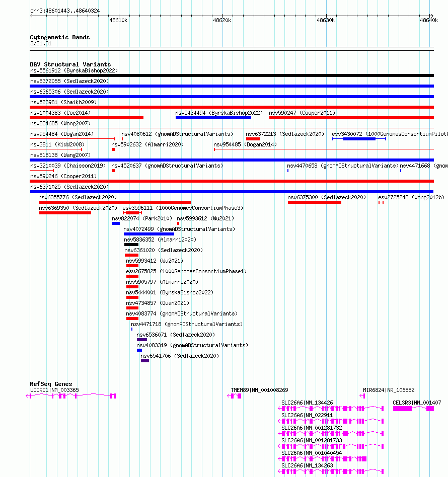The height and width of the screenshot is (477, 448).
Task: Open nsv5993612 (Wu2021) variant label
Action: pos(205,218)
